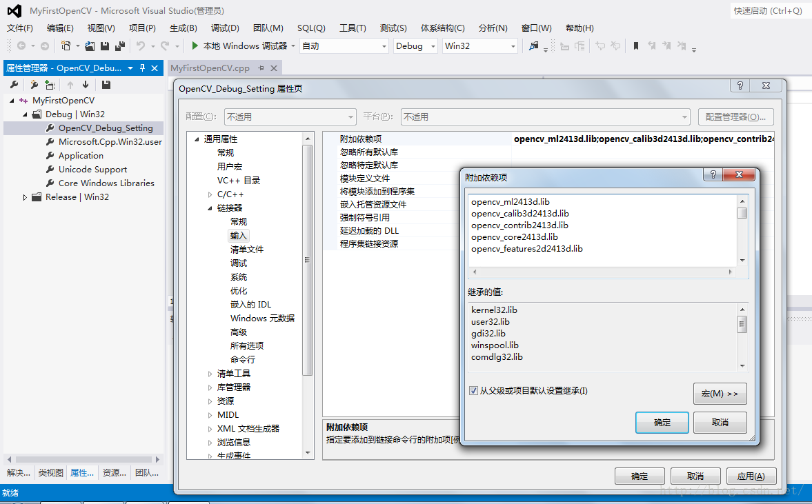Select the OpenCV_Debug_Setting property sheet

point(106,128)
